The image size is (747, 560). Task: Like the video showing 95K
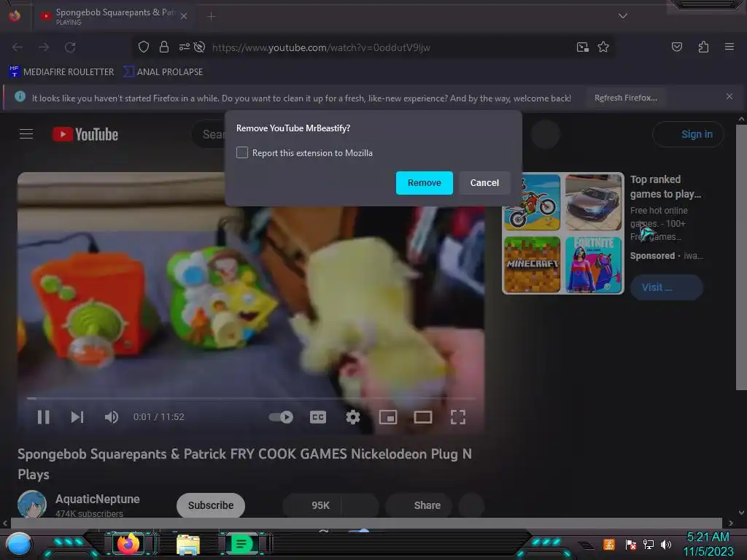pyautogui.click(x=312, y=505)
